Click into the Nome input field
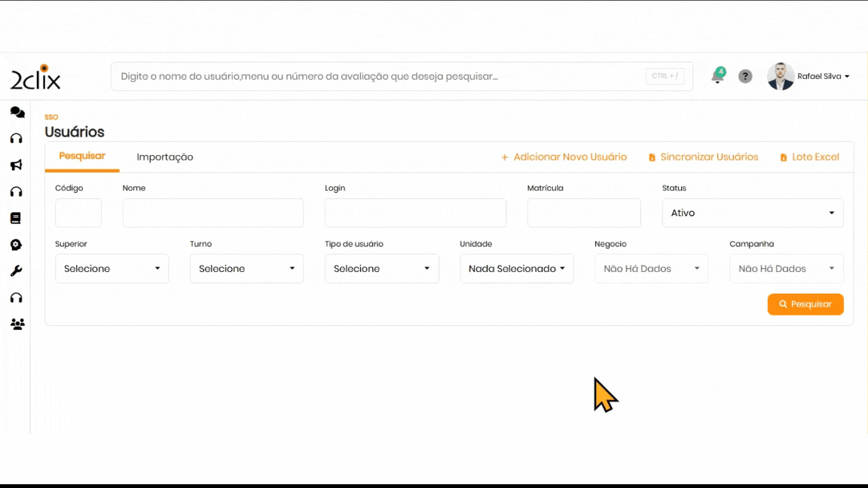This screenshot has height=488, width=868. pos(212,213)
